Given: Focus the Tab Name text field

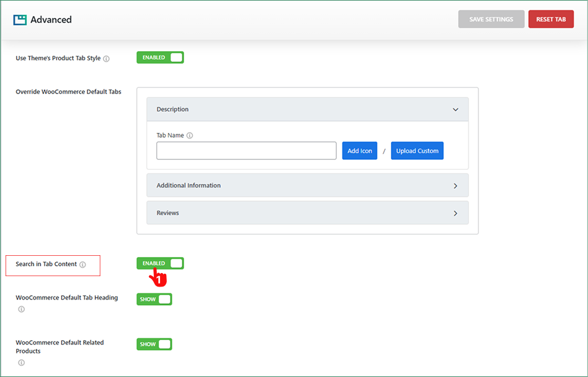Looking at the screenshot, I should [x=246, y=151].
